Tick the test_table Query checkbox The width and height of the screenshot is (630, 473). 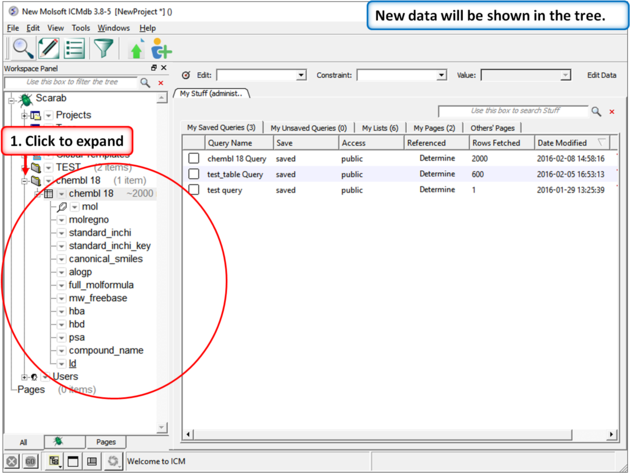tap(194, 174)
